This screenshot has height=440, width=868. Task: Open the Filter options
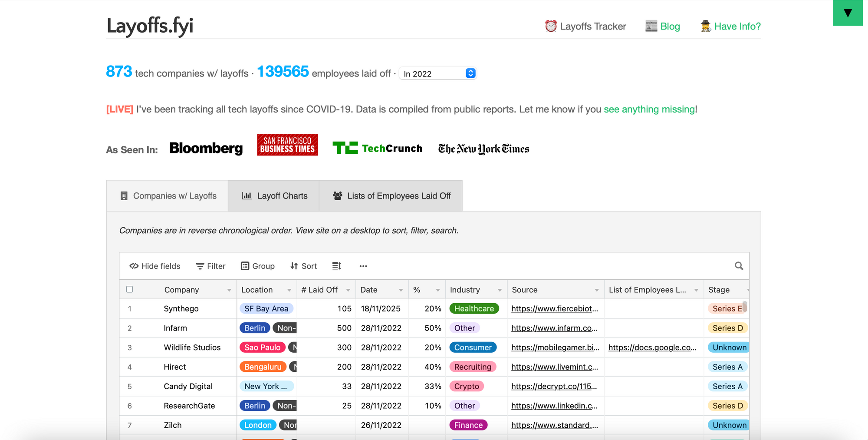pyautogui.click(x=210, y=266)
